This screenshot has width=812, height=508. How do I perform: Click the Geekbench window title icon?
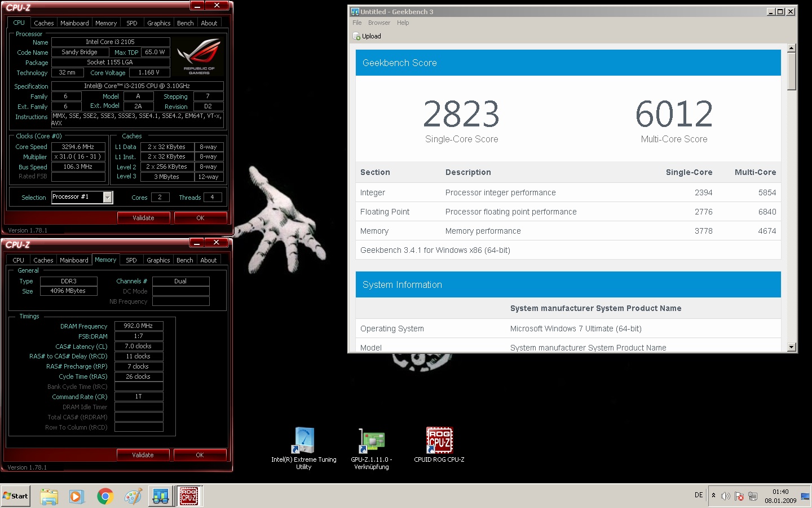pyautogui.click(x=355, y=11)
